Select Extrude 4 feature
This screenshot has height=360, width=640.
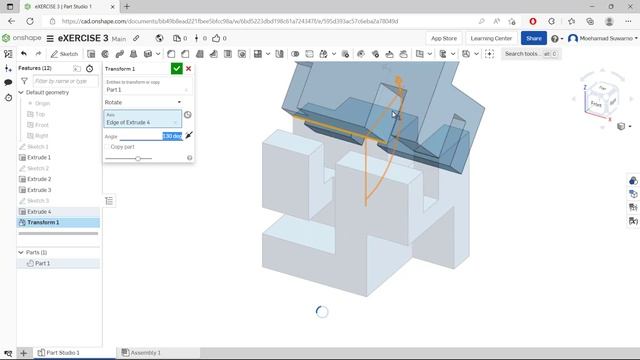pos(58,212)
